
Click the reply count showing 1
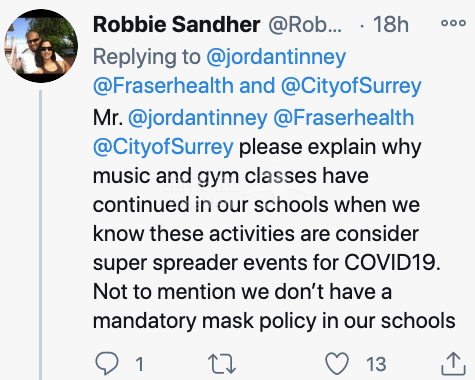(140, 364)
